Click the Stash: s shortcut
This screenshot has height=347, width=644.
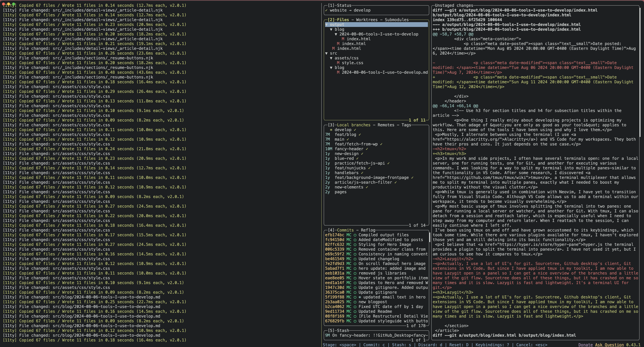coord(401,345)
